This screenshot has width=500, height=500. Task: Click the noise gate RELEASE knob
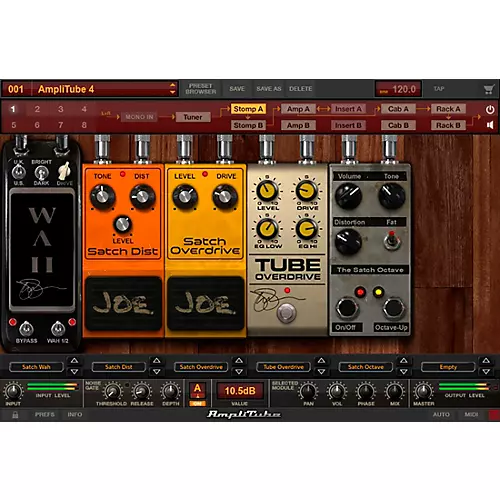pos(141,391)
